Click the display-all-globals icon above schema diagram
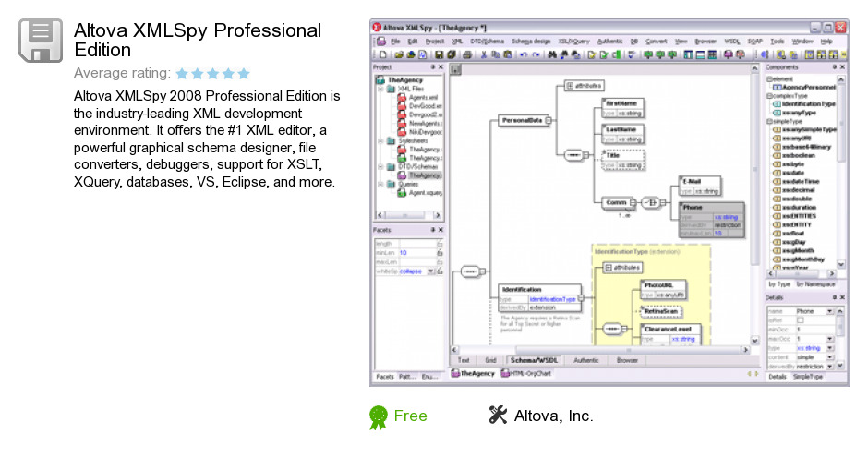 455,69
